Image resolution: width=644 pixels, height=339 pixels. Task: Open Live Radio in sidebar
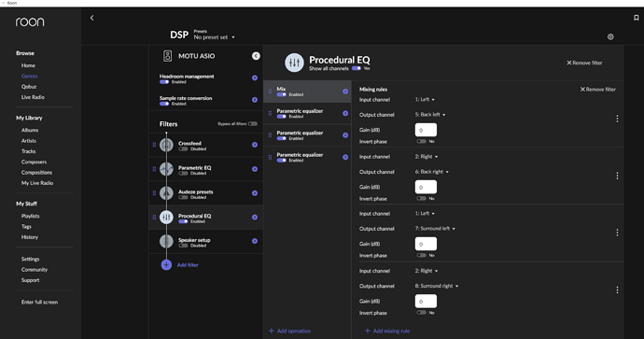click(33, 97)
